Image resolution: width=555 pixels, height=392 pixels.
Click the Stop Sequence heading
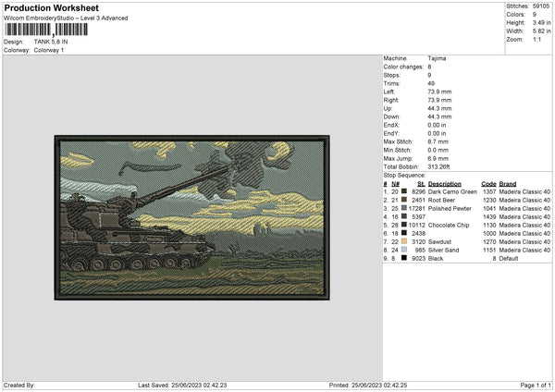[x=404, y=174]
